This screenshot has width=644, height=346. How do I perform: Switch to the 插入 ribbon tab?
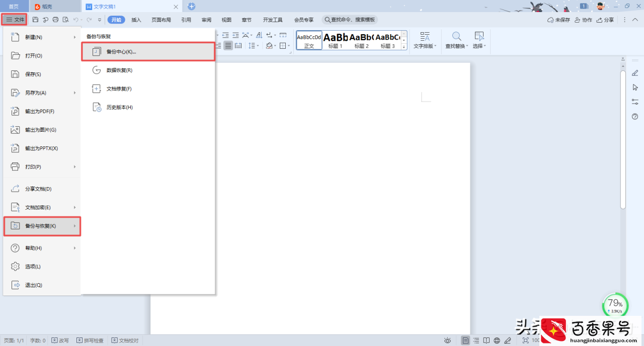coord(136,20)
